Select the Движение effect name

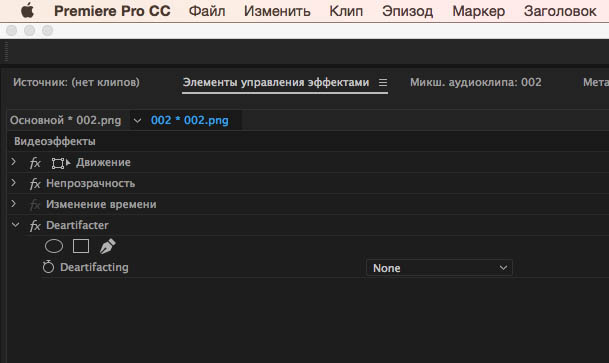(103, 162)
